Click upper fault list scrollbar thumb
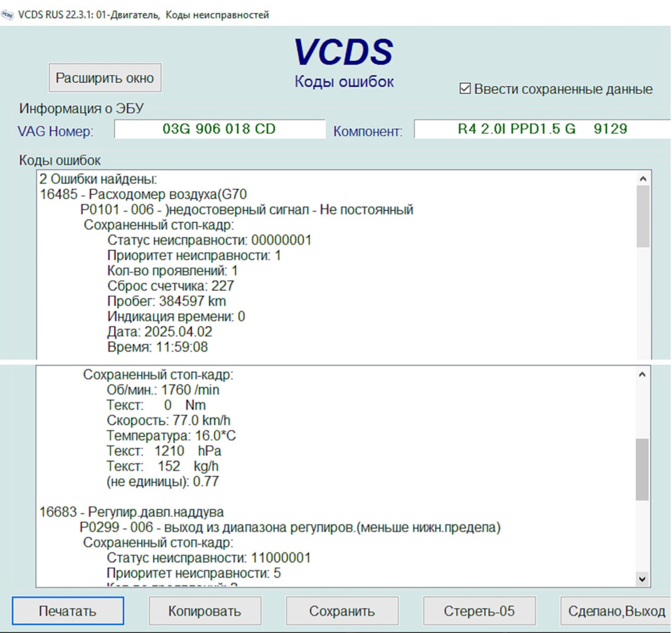 [x=643, y=216]
